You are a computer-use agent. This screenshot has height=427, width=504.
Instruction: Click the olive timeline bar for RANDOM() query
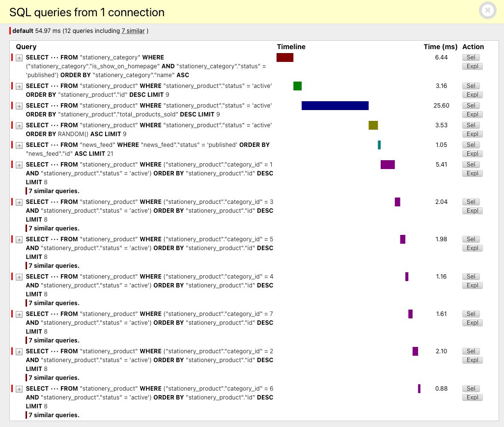(x=373, y=125)
